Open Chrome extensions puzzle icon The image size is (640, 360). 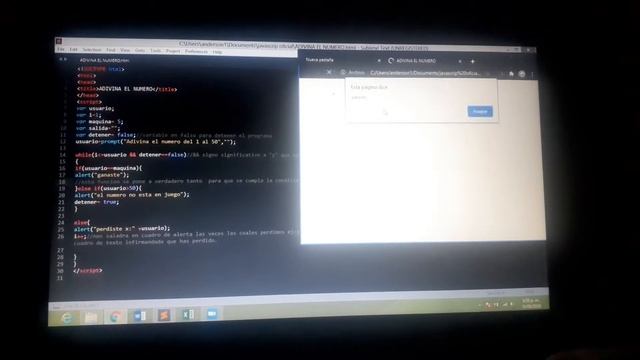(x=511, y=74)
